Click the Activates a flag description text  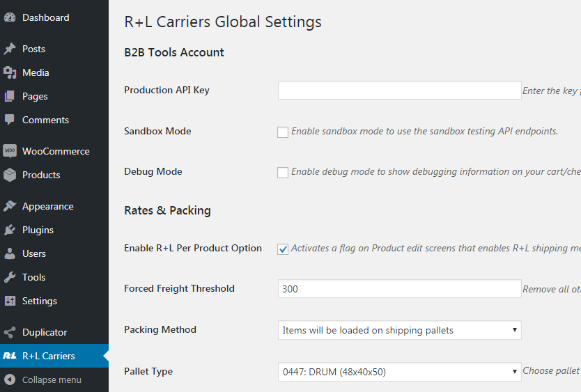click(x=436, y=248)
